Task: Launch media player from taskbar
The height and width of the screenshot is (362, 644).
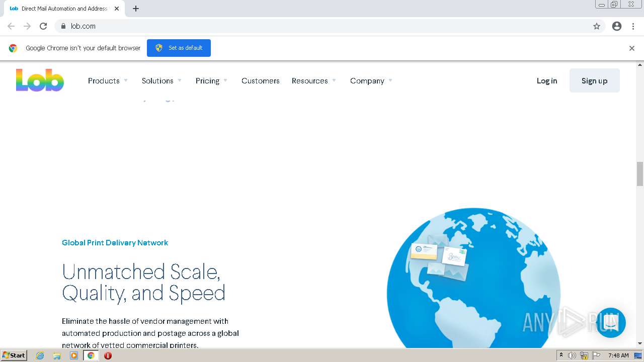Action: [x=74, y=355]
